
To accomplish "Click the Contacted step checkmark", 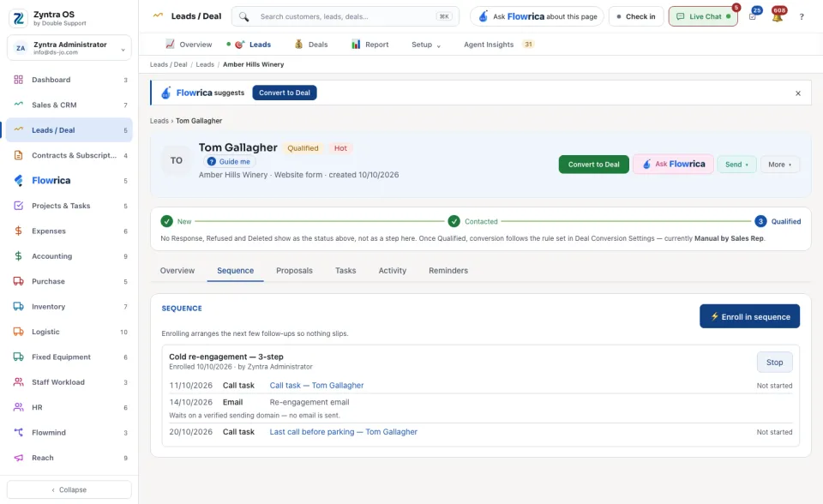I will [454, 221].
